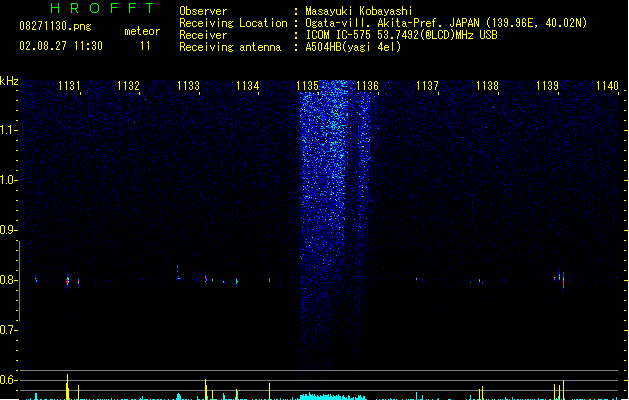Click the HROFFT title text
The image size is (629, 400).
pos(102,8)
